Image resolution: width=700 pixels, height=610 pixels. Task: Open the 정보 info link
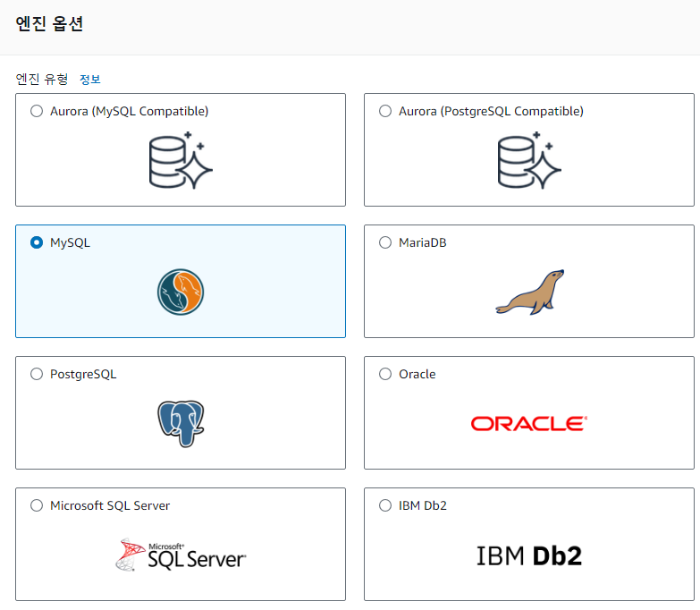pos(89,80)
